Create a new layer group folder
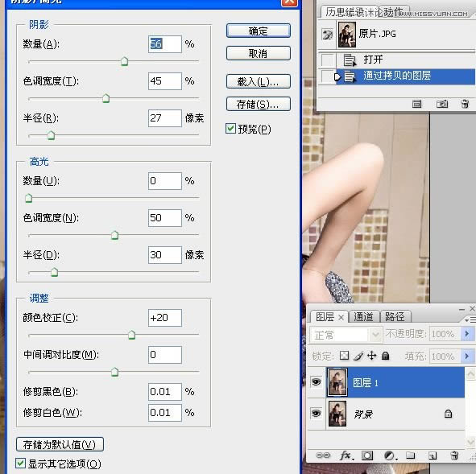The image size is (476, 474). click(411, 455)
